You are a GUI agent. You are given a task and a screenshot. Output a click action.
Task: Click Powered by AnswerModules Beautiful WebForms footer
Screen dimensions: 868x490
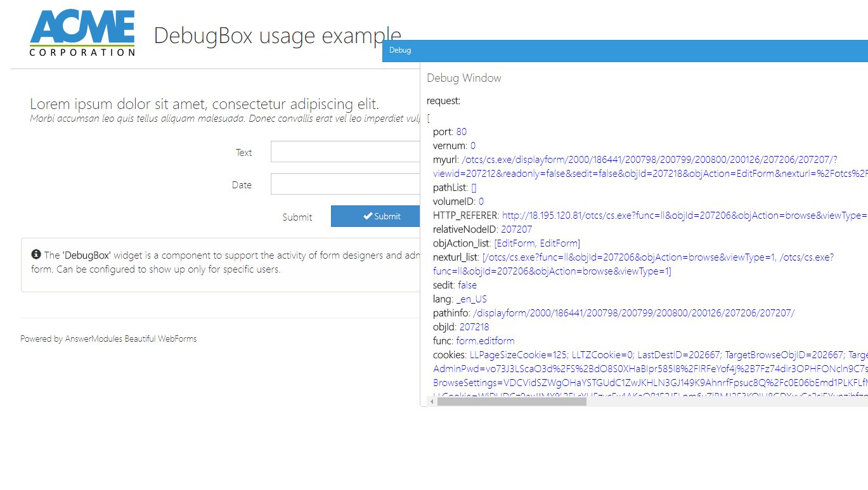pos(108,339)
